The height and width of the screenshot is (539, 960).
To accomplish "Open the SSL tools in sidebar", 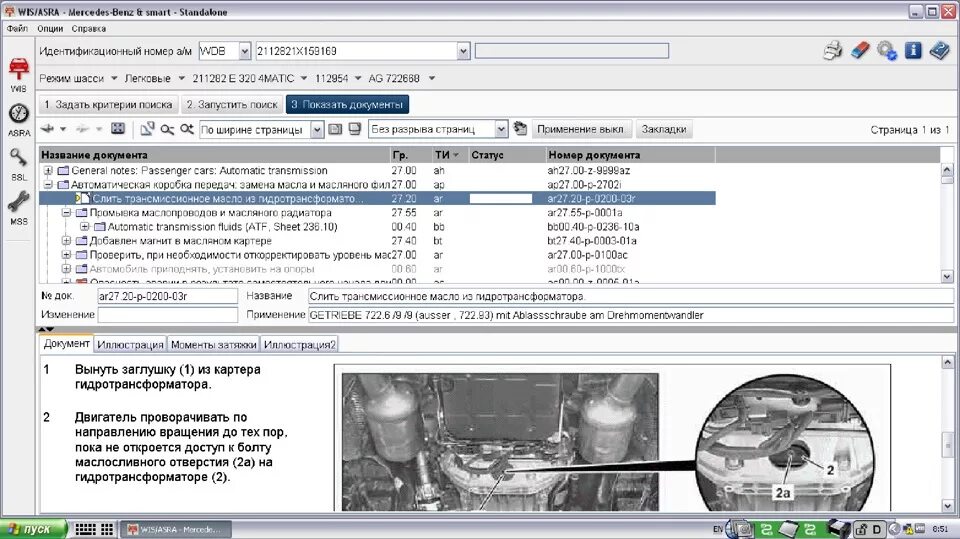I will 18,164.
